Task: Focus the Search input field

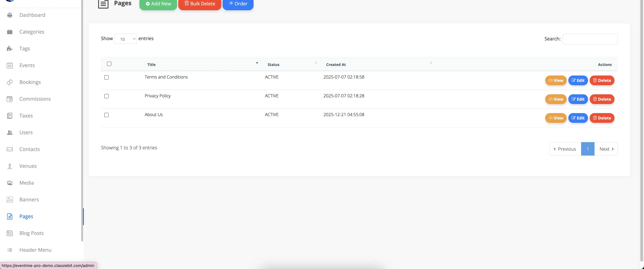Action: point(590,39)
